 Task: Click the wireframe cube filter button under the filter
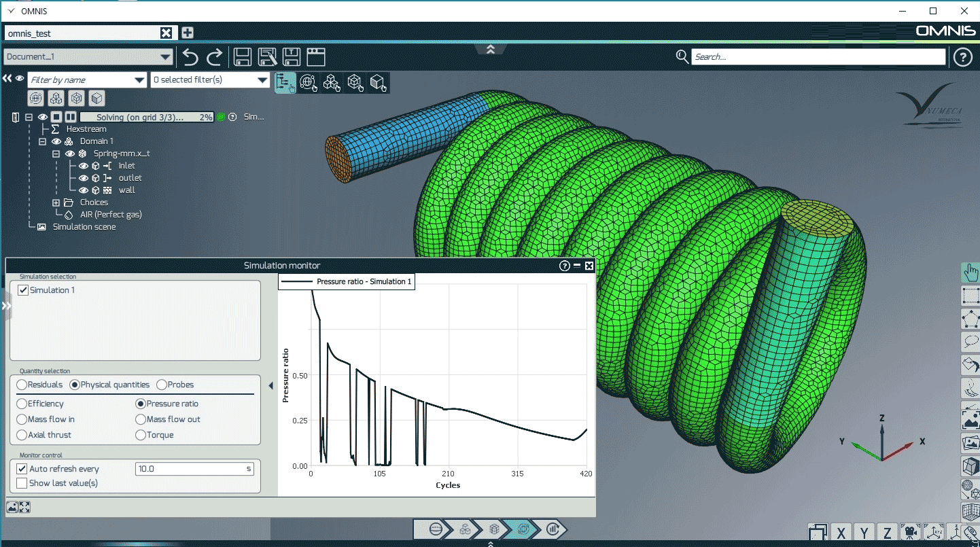[x=77, y=98]
